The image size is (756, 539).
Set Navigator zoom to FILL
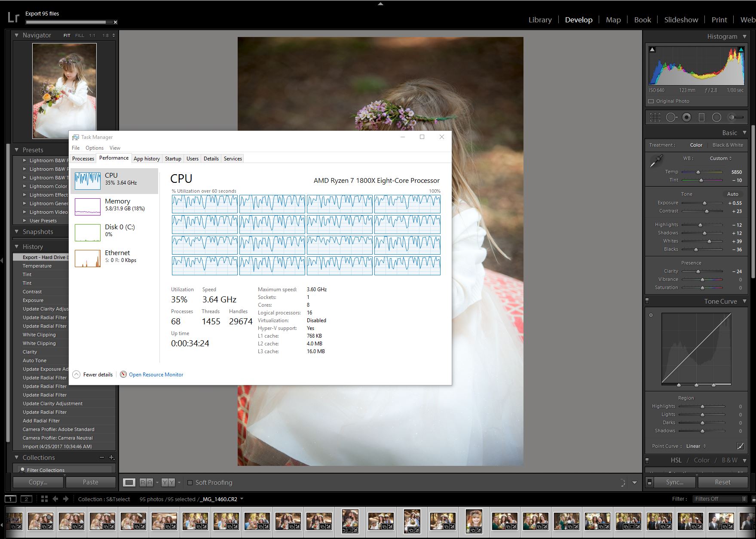click(80, 35)
